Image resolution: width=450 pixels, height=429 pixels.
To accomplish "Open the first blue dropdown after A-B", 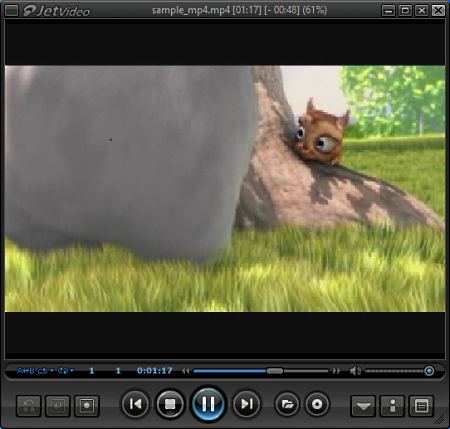I will click(46, 371).
